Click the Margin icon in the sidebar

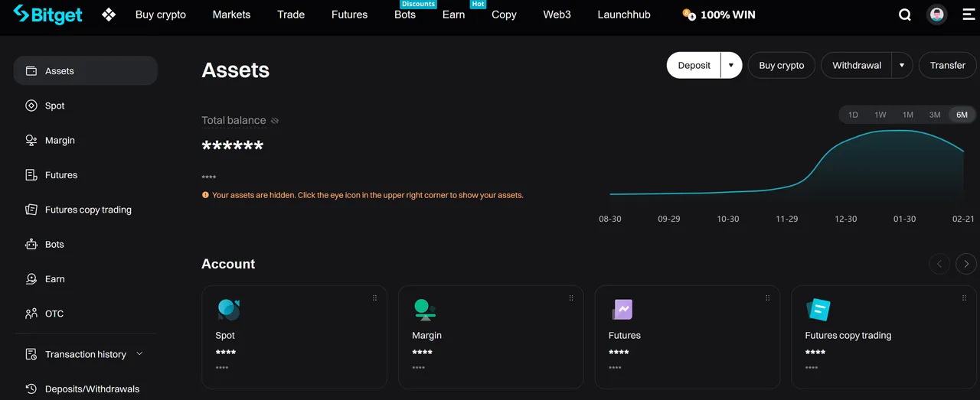click(x=31, y=140)
